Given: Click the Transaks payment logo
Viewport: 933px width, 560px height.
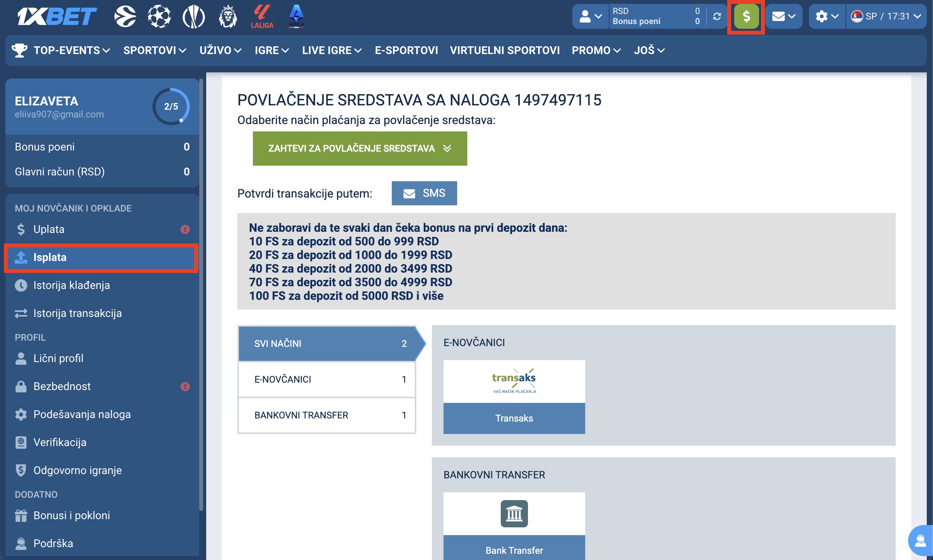Looking at the screenshot, I should click(x=514, y=381).
